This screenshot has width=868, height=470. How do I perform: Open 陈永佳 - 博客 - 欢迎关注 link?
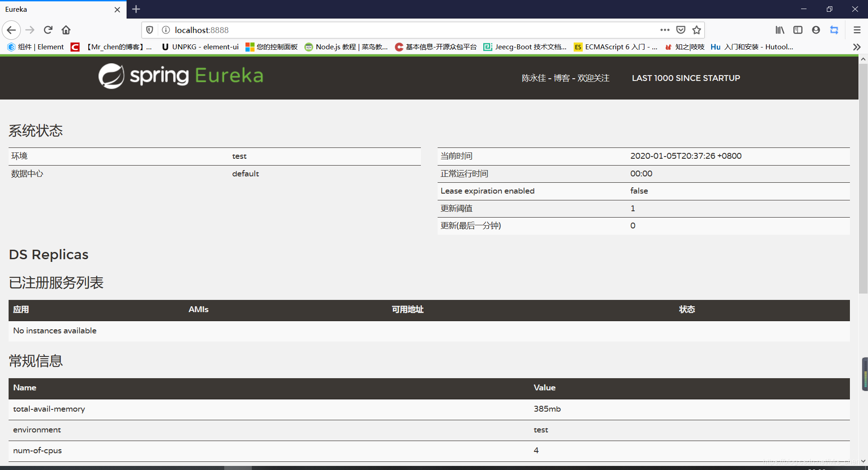click(566, 78)
